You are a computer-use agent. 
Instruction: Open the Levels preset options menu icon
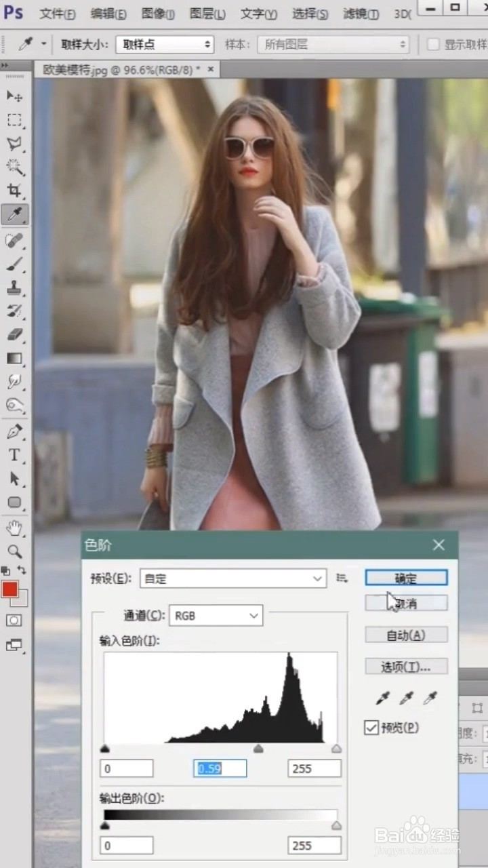[x=342, y=578]
